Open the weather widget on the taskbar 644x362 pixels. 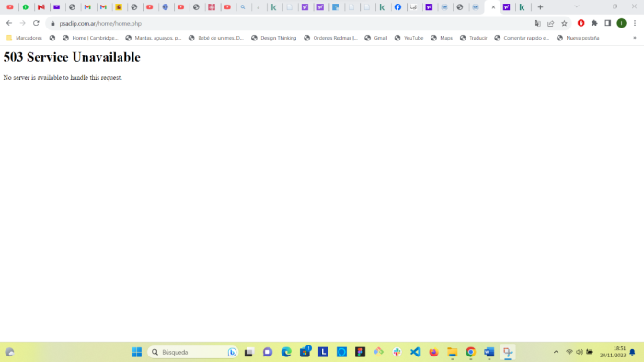[9, 352]
